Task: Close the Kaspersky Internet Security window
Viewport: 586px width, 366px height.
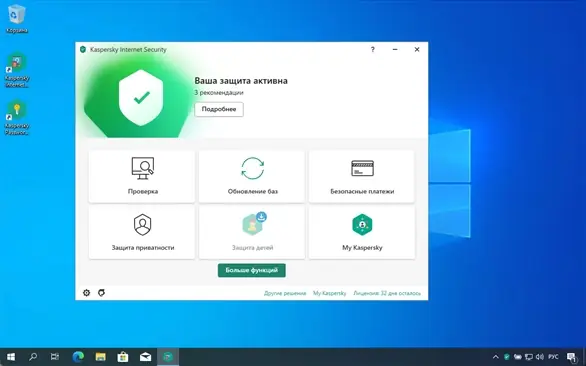Action: coord(417,49)
